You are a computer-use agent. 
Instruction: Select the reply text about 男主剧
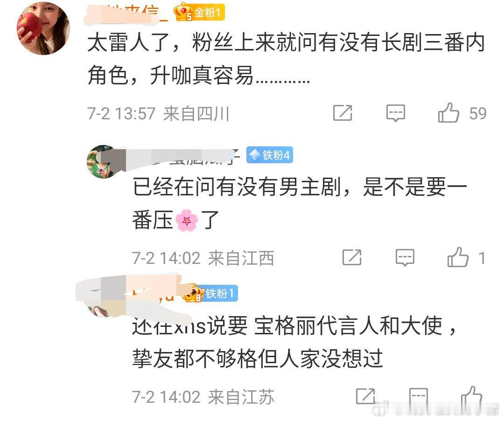point(300,204)
